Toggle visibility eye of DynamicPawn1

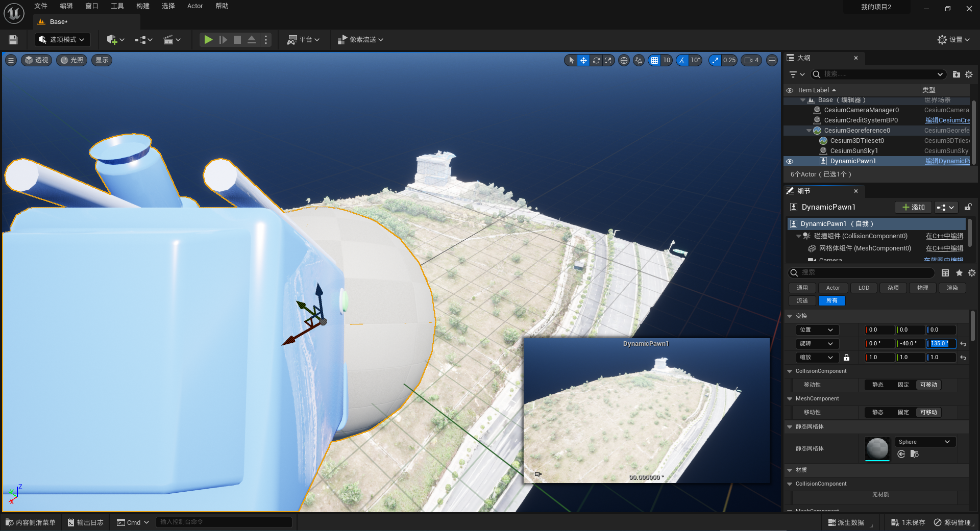point(790,161)
